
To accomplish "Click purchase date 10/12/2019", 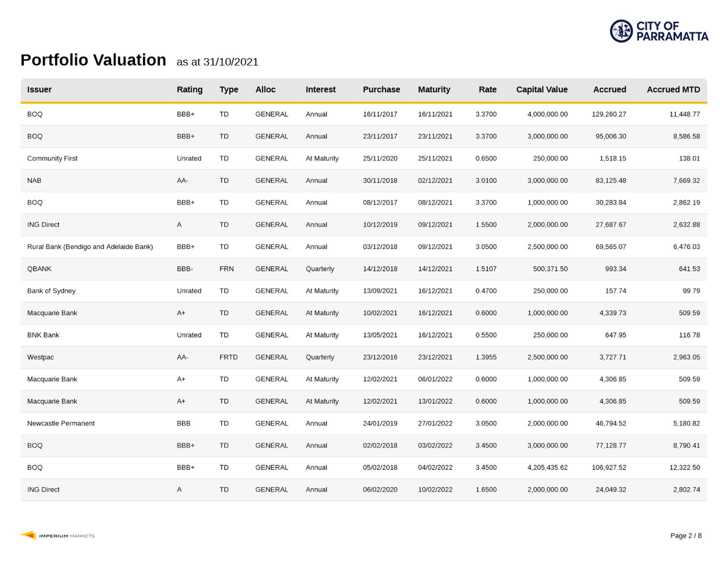I will click(x=380, y=225).
